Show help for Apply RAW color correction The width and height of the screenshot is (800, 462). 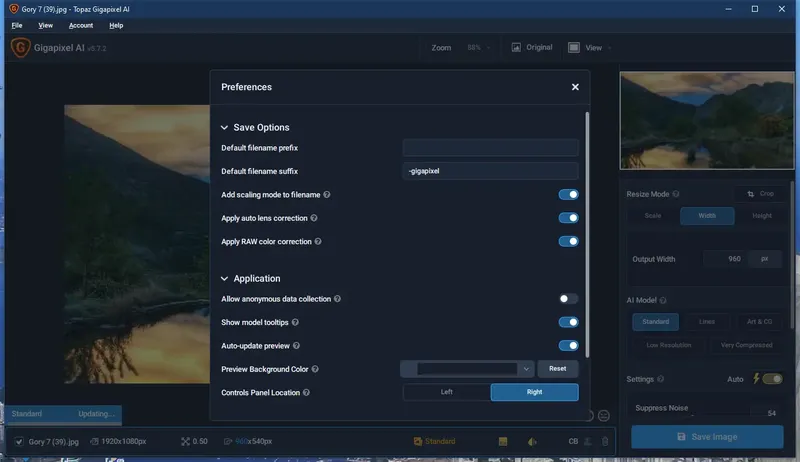click(318, 241)
